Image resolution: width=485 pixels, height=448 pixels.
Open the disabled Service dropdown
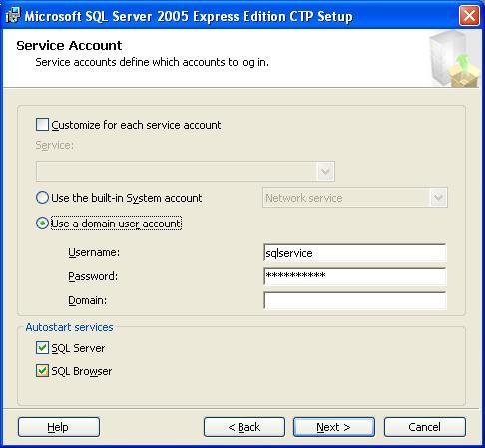[186, 171]
